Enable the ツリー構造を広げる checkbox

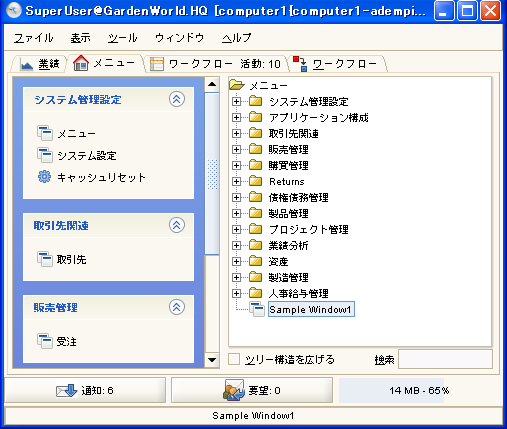[x=234, y=359]
